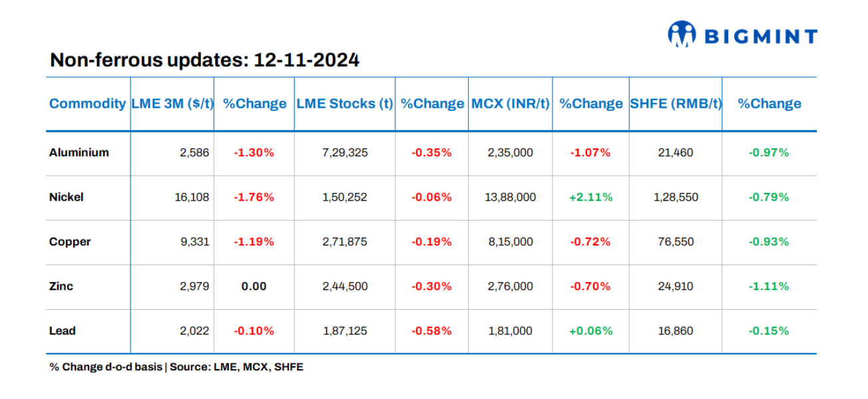Click the Non-ferrous updates title

pyautogui.click(x=205, y=61)
